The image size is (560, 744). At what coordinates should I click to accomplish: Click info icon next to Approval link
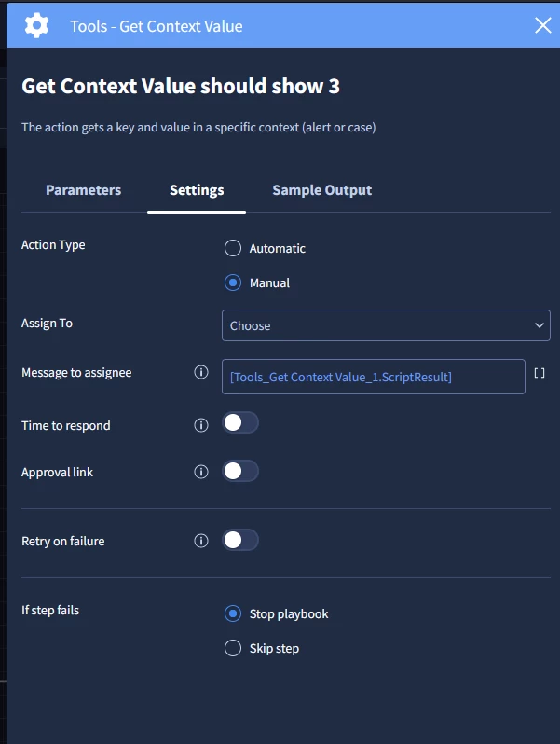coord(200,472)
